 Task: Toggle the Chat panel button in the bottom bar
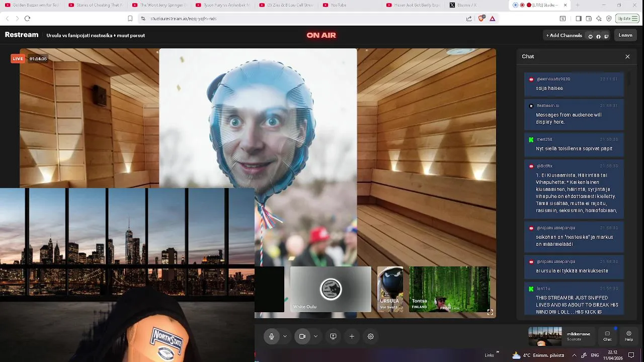tap(607, 336)
